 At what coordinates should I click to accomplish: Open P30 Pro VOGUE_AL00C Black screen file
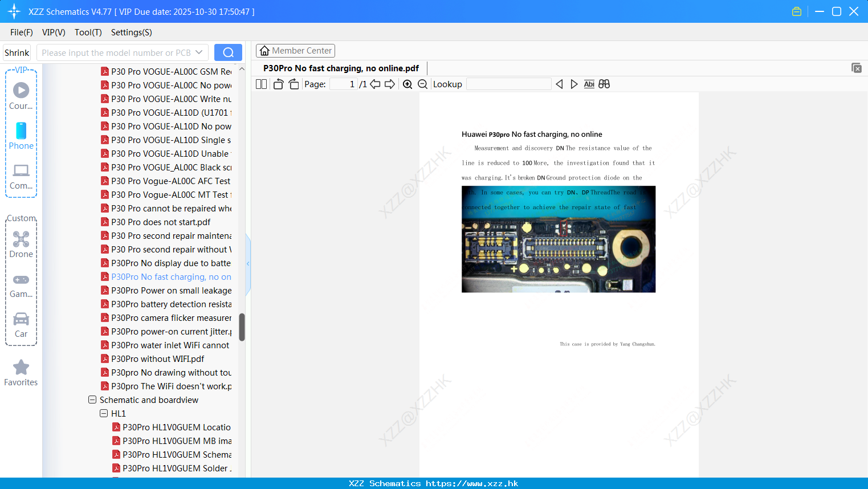pos(166,168)
